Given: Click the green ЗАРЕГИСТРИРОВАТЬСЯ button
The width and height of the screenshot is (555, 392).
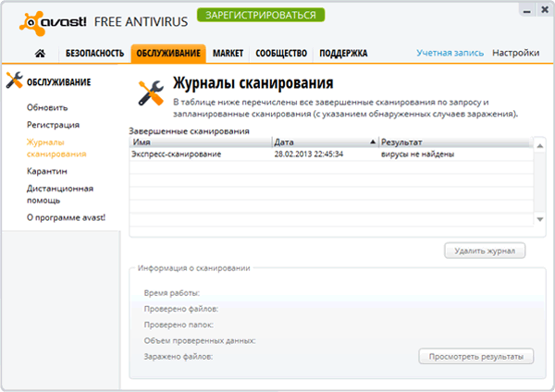Looking at the screenshot, I should [x=261, y=15].
